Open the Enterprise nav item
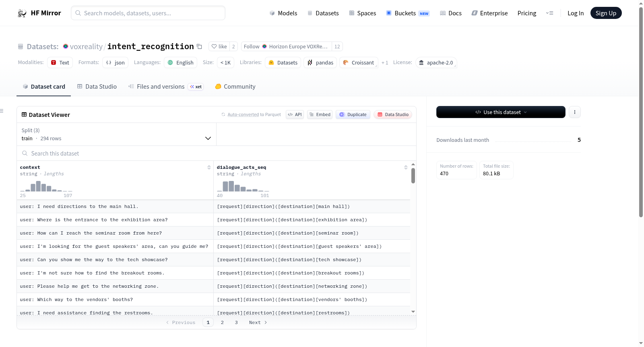 tap(489, 13)
